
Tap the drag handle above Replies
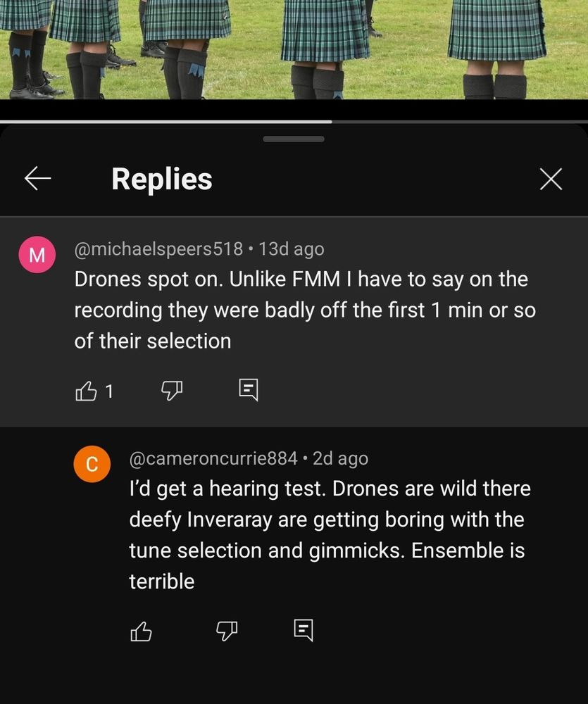(x=294, y=139)
